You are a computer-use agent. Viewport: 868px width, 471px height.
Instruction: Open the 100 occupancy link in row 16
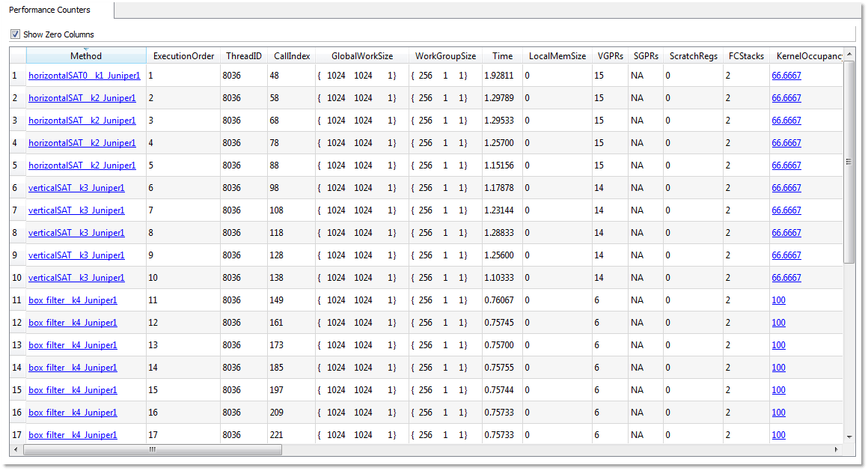pyautogui.click(x=778, y=413)
